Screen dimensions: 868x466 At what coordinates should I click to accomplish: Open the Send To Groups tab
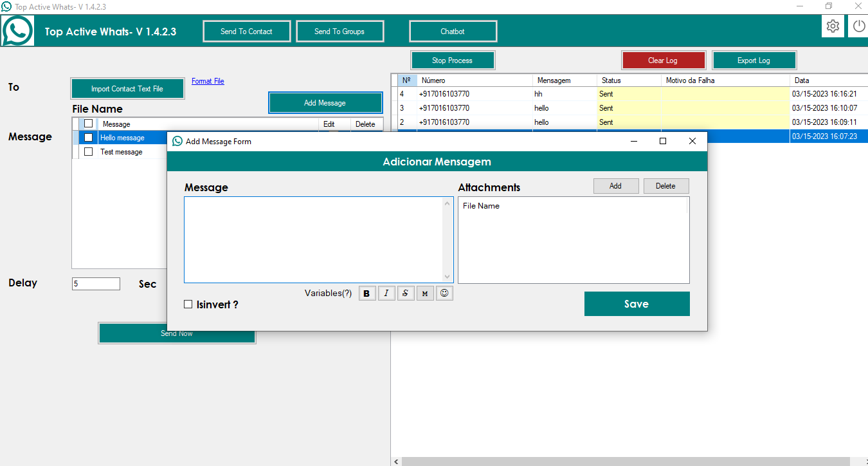pyautogui.click(x=339, y=32)
